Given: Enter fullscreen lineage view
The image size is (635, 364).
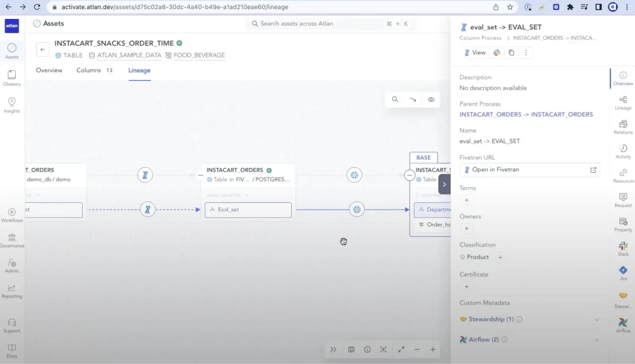Looking at the screenshot, I should tap(401, 349).
